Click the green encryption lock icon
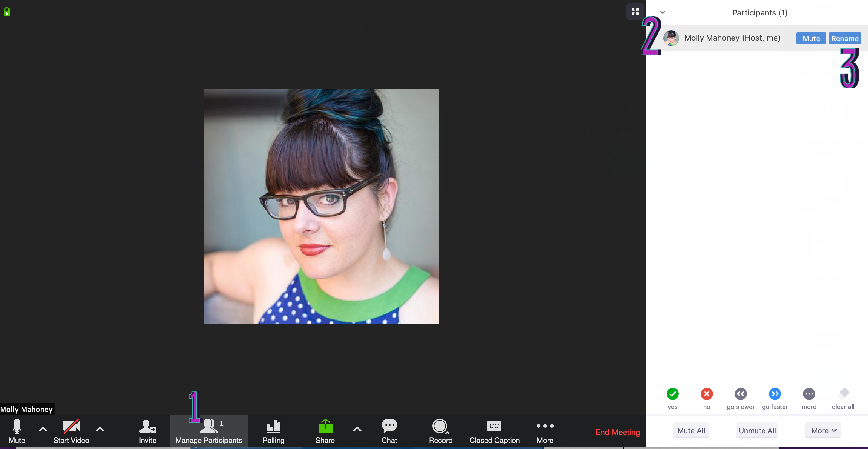Image resolution: width=868 pixels, height=449 pixels. click(7, 12)
